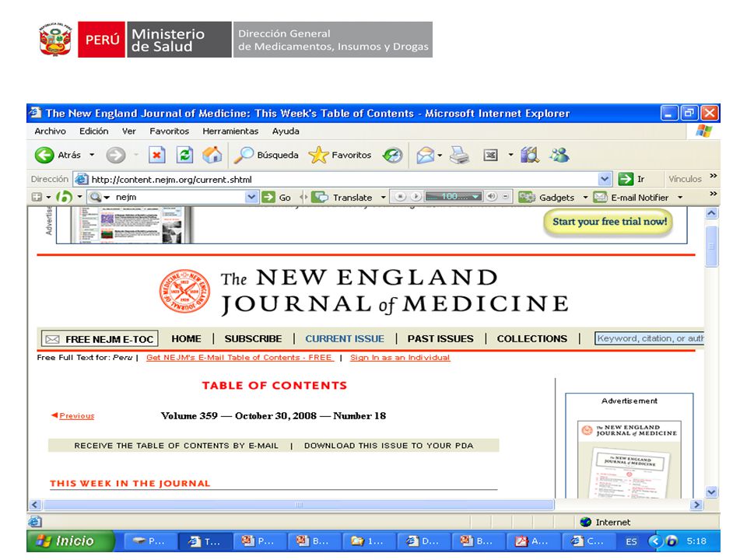Open the Ver menu

click(x=128, y=131)
